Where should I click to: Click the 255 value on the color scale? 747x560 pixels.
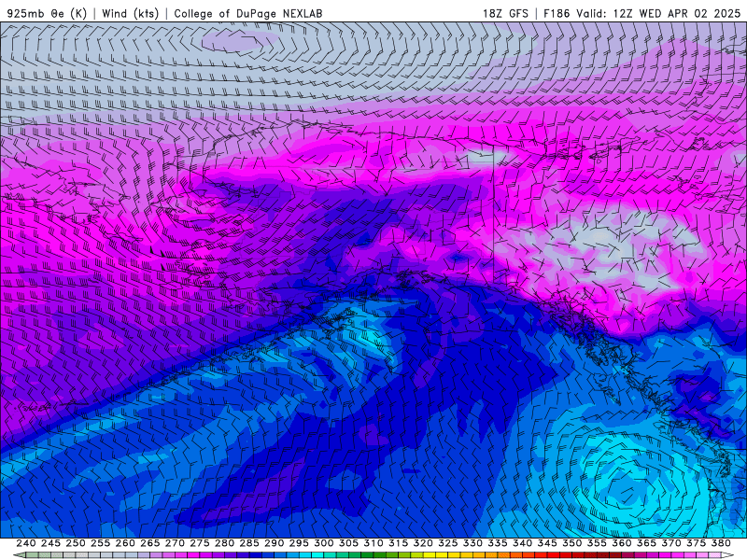100,543
